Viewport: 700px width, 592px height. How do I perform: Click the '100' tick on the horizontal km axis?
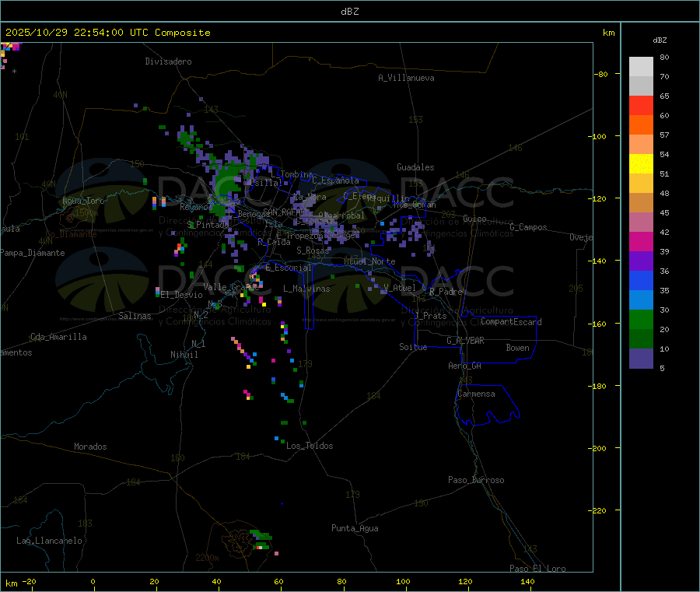(403, 582)
